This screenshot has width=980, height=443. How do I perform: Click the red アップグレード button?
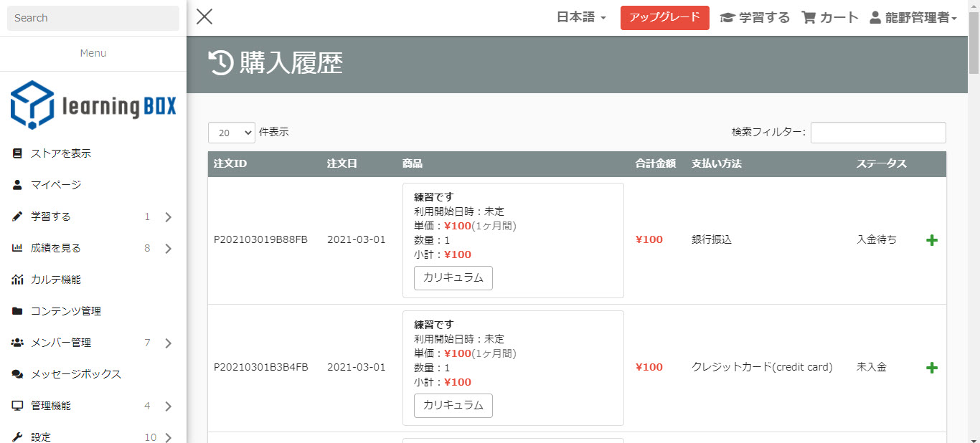click(x=664, y=18)
